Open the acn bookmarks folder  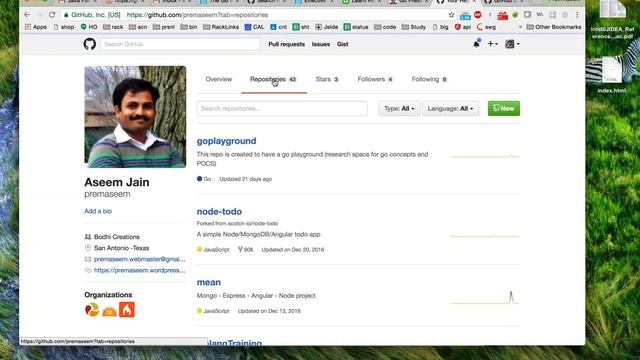pyautogui.click(x=138, y=27)
